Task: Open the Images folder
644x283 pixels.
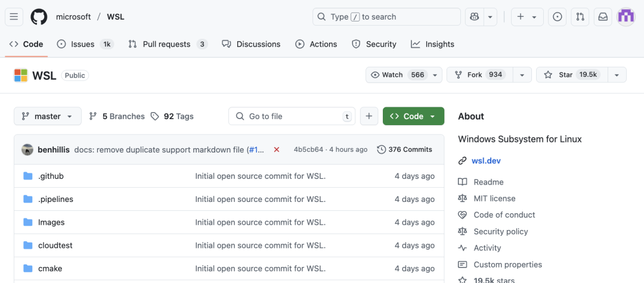Action: [51, 222]
